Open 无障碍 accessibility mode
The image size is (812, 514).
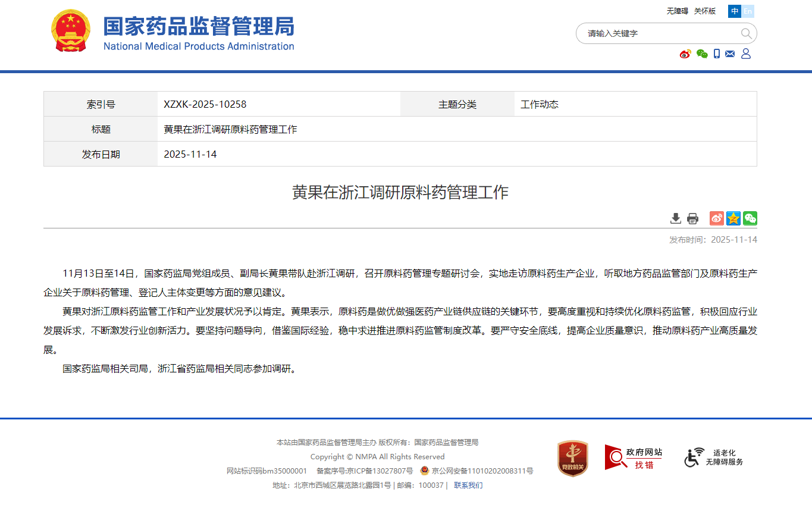pos(677,11)
